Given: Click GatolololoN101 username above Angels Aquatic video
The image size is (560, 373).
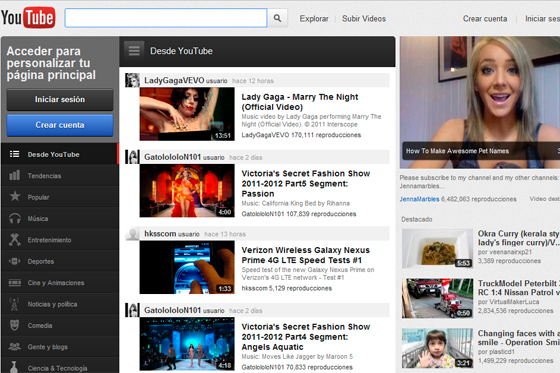Looking at the screenshot, I should click(172, 310).
